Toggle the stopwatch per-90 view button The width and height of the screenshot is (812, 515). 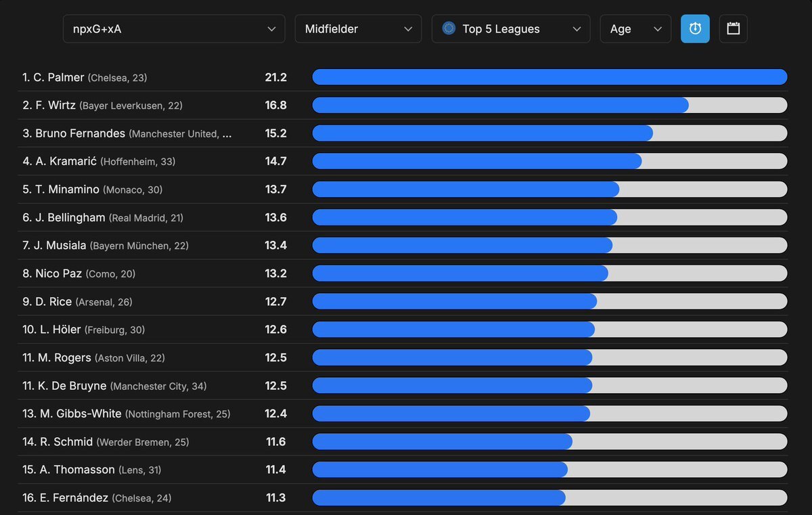pos(695,29)
